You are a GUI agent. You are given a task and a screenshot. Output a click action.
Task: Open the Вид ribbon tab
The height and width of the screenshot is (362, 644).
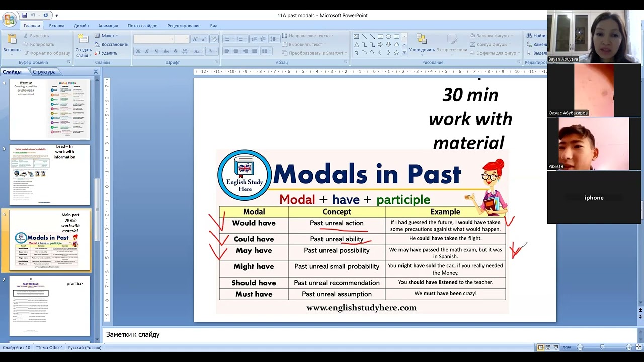(x=214, y=26)
